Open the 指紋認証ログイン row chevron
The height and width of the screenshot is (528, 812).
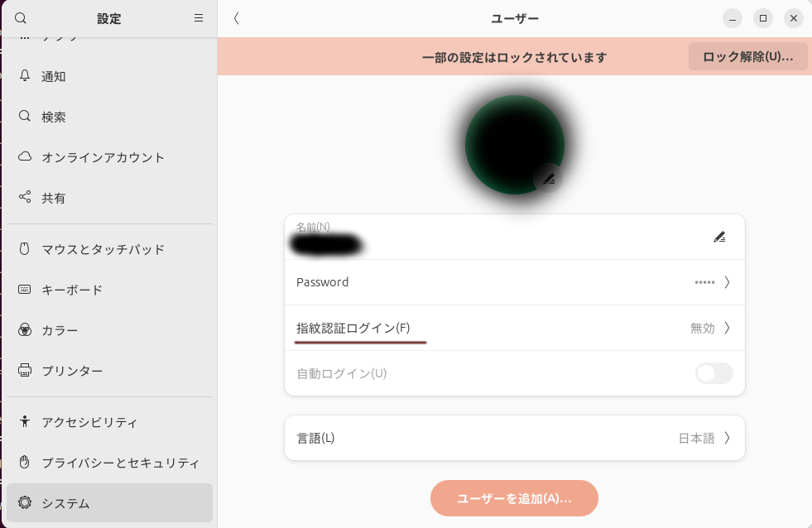(x=727, y=328)
